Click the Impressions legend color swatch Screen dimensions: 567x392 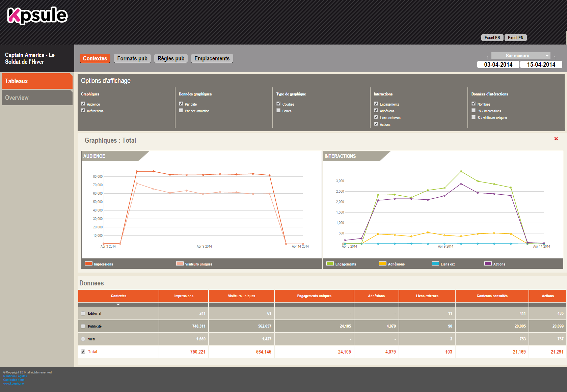[x=89, y=264]
